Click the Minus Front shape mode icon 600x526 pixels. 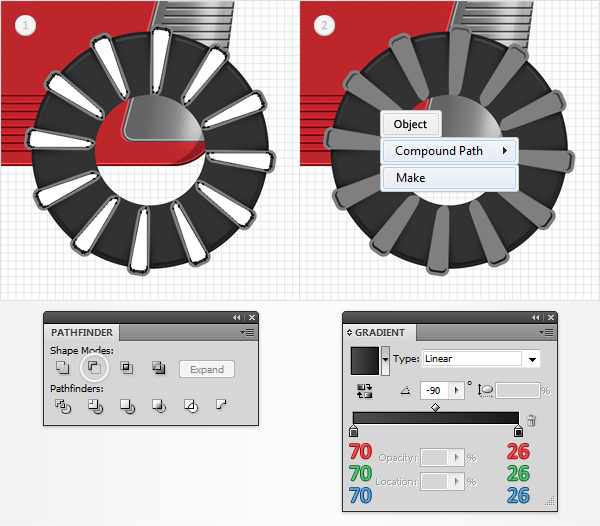(x=95, y=368)
